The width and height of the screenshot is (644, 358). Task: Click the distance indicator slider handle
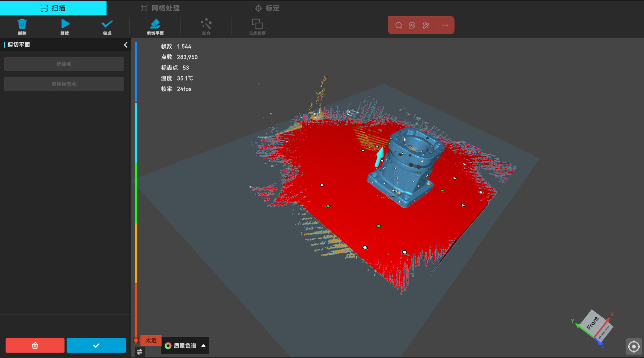pyautogui.click(x=136, y=340)
